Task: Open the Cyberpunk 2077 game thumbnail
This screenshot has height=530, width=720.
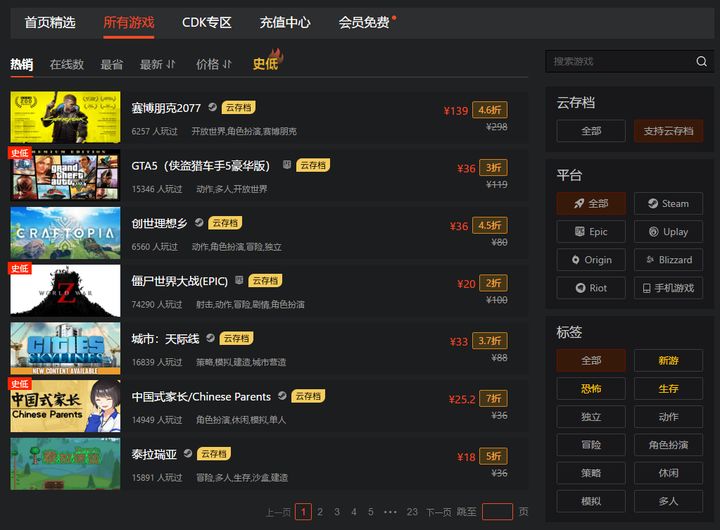Action: tap(65, 117)
